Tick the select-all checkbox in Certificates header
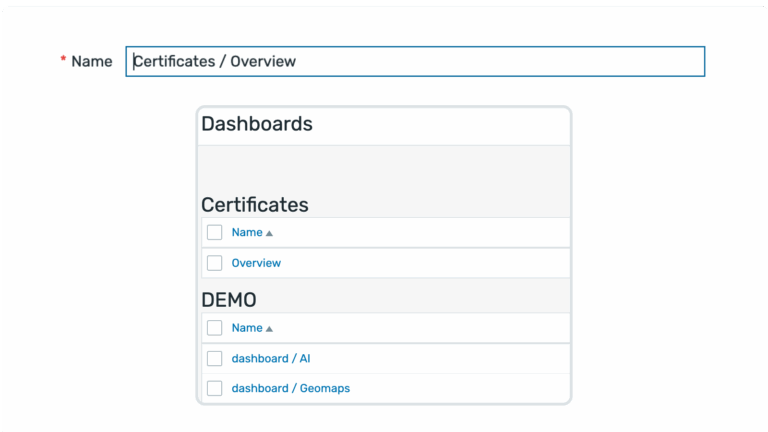The height and width of the screenshot is (432, 768). click(215, 232)
